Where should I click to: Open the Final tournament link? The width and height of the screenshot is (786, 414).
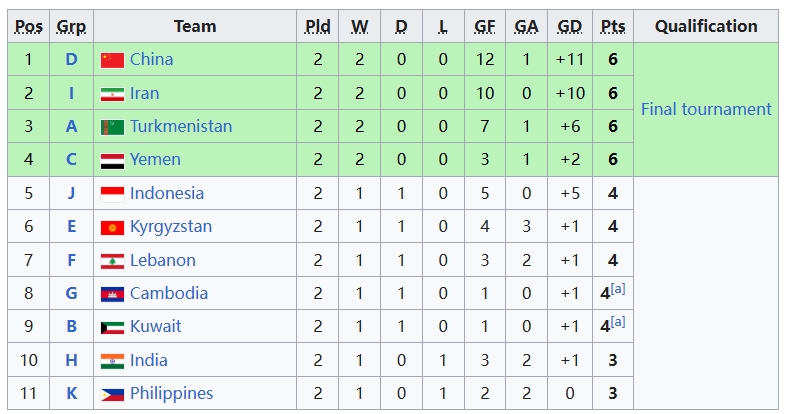click(x=706, y=109)
